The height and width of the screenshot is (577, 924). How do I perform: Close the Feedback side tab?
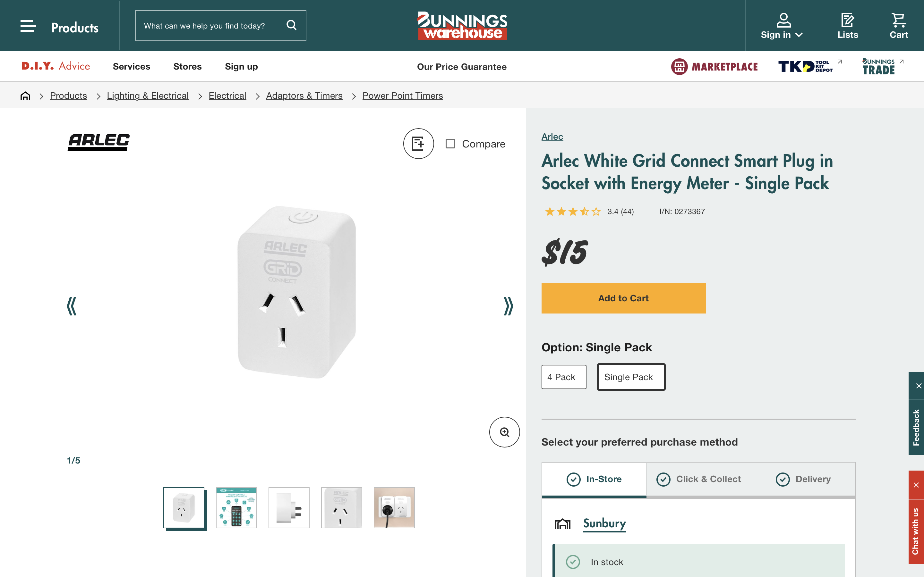(x=918, y=386)
